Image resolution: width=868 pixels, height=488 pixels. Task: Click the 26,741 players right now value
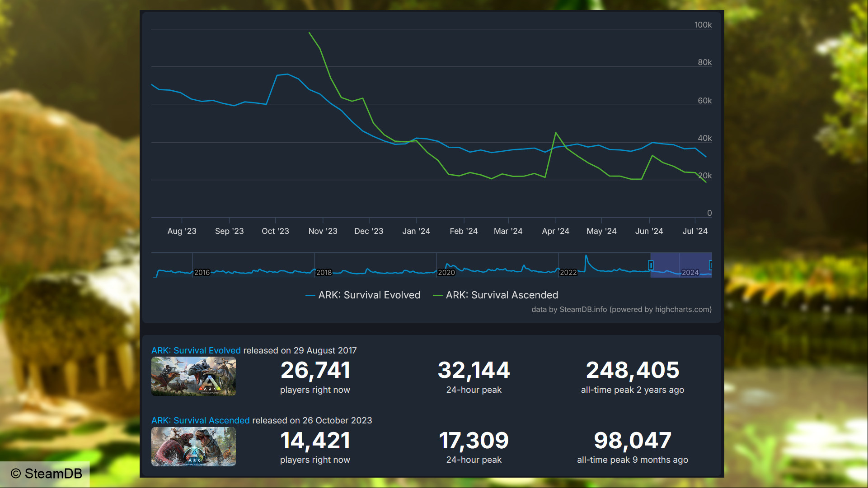point(315,370)
